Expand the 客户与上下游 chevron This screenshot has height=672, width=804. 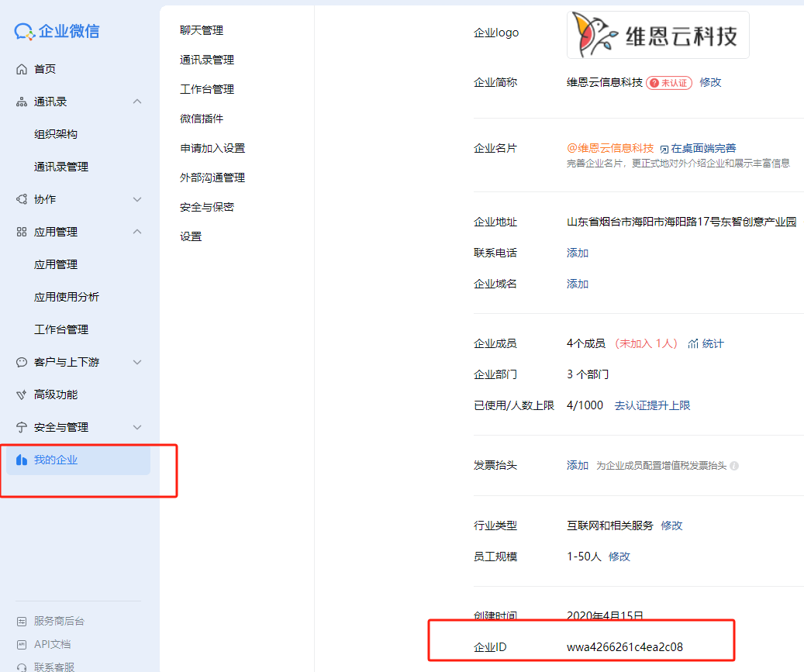coord(137,362)
